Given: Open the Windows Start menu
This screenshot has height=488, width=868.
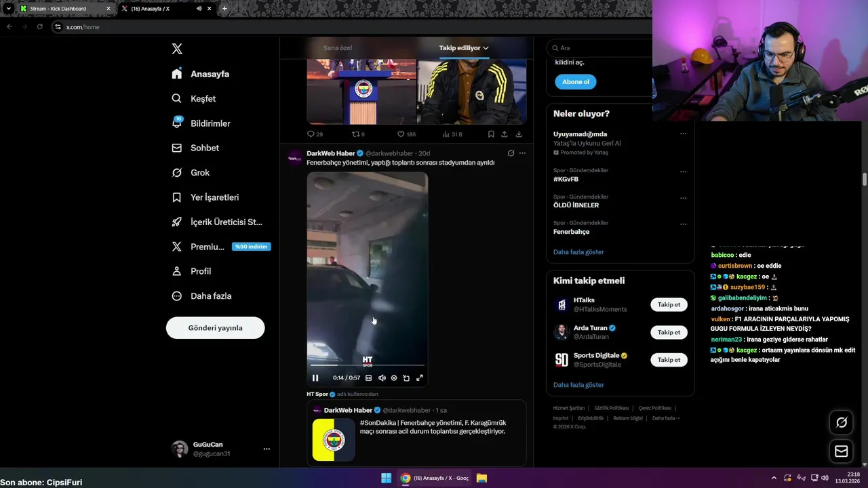Looking at the screenshot, I should click(386, 478).
